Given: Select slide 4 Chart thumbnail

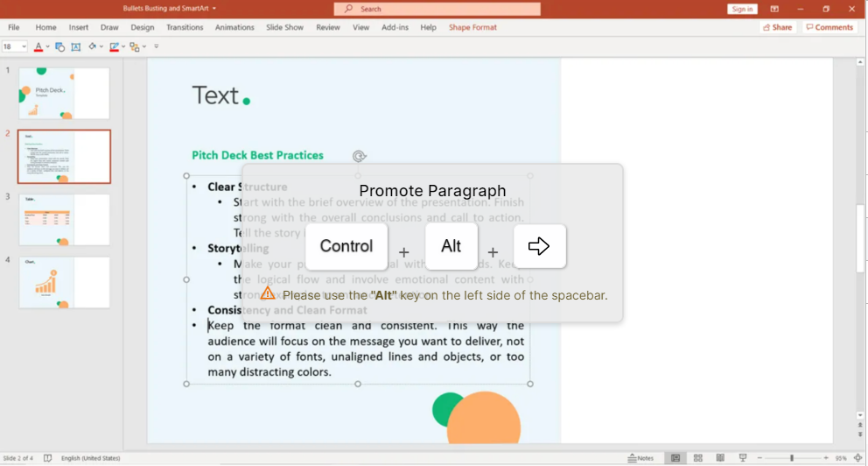Looking at the screenshot, I should coord(64,282).
